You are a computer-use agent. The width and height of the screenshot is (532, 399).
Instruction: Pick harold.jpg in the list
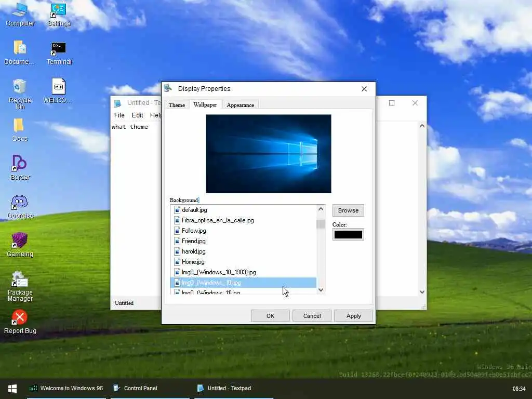point(243,251)
